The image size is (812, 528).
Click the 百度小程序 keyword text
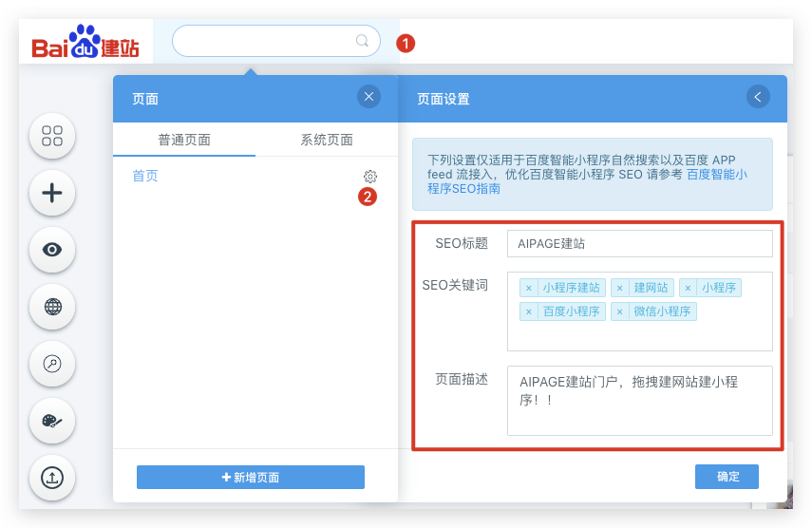pyautogui.click(x=571, y=311)
